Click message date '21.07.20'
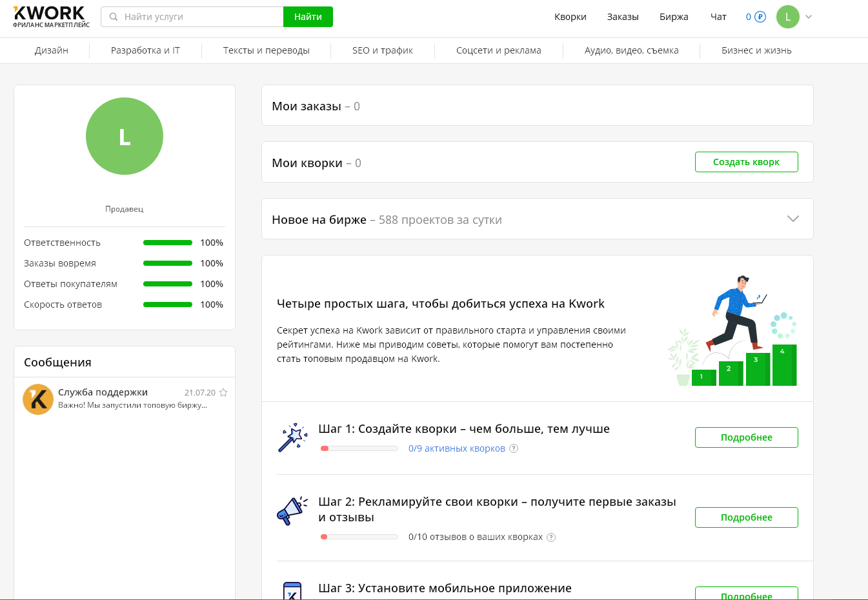Screen dimensions: 868x600 [200, 392]
